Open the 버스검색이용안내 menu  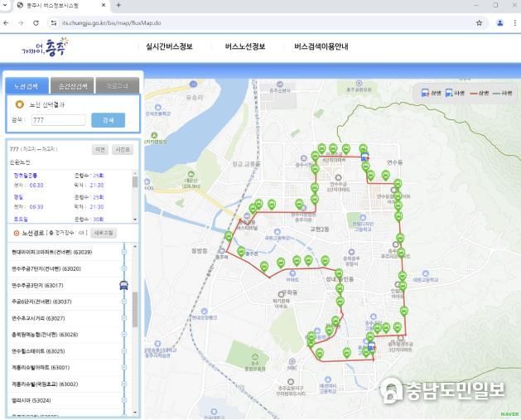pos(321,46)
